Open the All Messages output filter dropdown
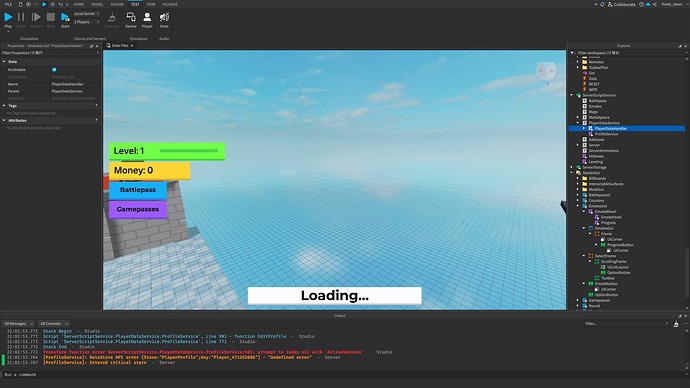The height and width of the screenshot is (388, 690). tap(18, 323)
